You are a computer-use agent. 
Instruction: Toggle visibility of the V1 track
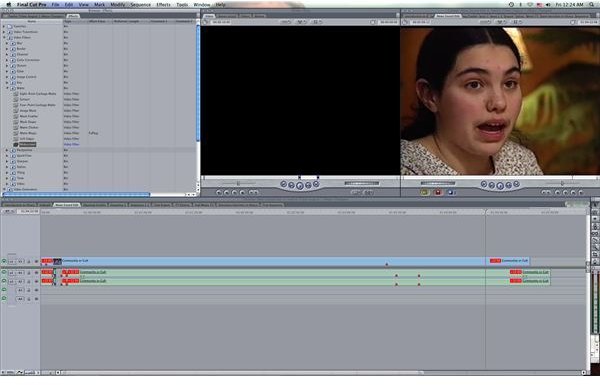click(4, 262)
